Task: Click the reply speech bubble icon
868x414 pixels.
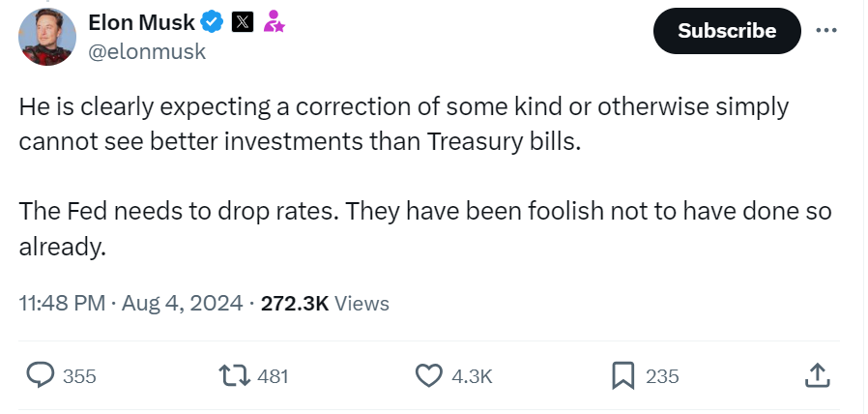Action: (x=40, y=375)
